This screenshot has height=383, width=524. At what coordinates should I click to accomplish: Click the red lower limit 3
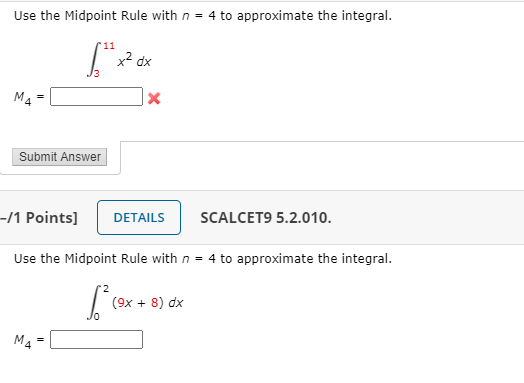pyautogui.click(x=97, y=74)
